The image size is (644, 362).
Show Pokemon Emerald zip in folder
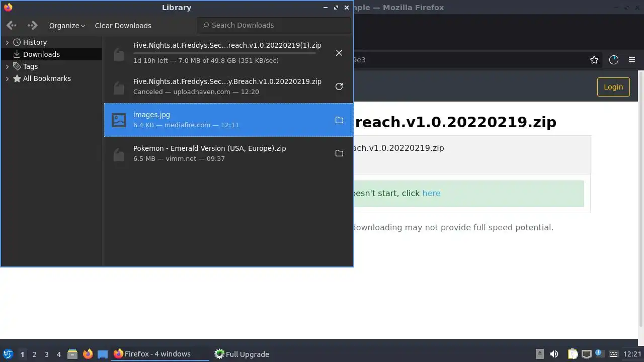[339, 153]
